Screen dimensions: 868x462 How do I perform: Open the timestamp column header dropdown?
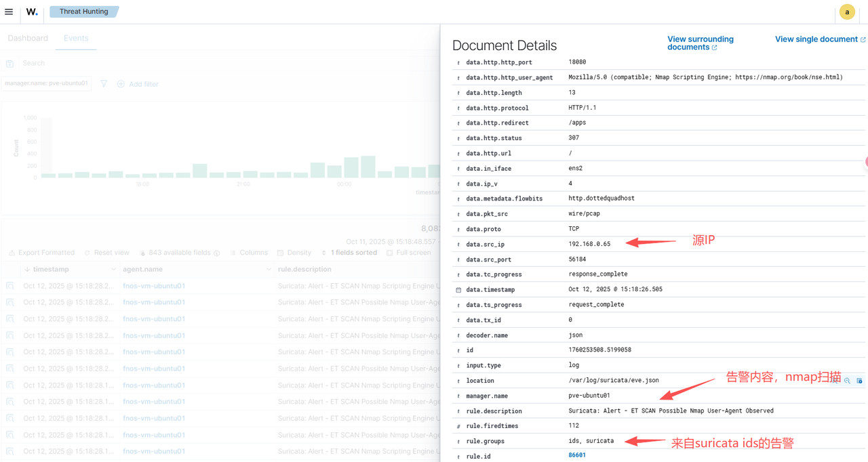[113, 270]
